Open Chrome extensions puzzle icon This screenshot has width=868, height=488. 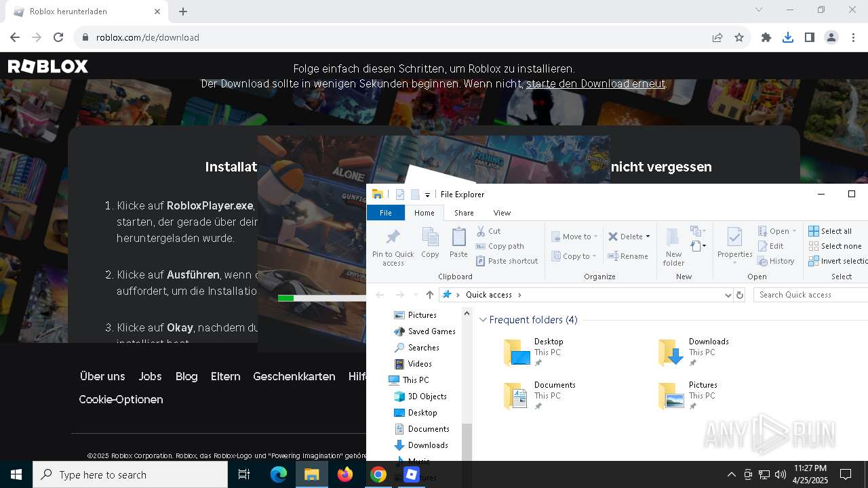pos(766,37)
